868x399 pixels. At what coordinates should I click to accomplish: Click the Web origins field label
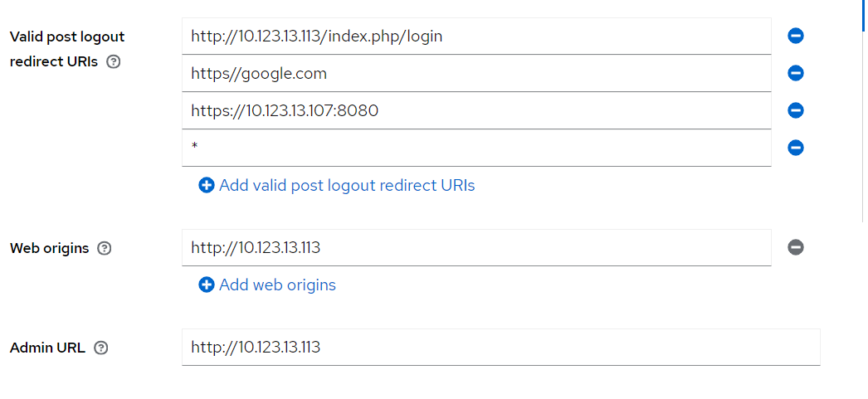tap(50, 248)
